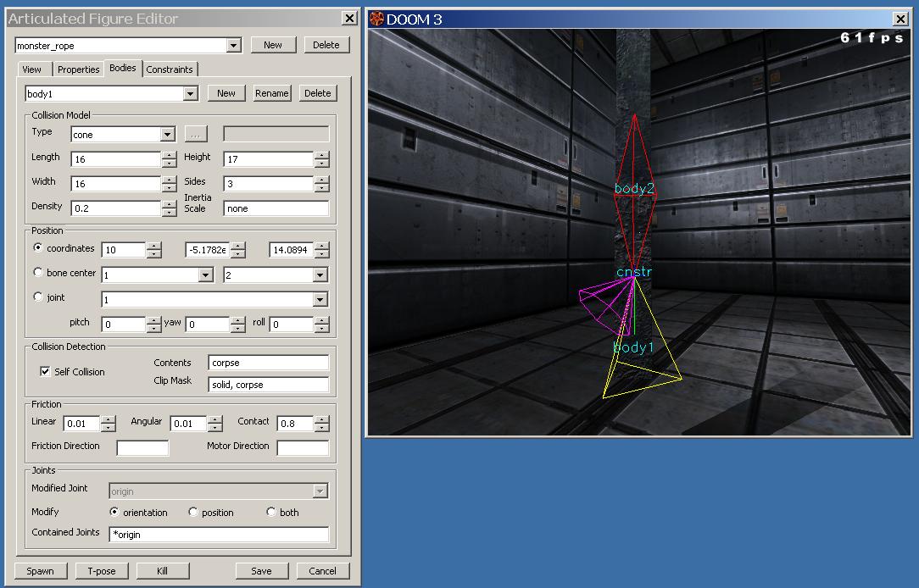Click the Kill button

click(x=162, y=571)
